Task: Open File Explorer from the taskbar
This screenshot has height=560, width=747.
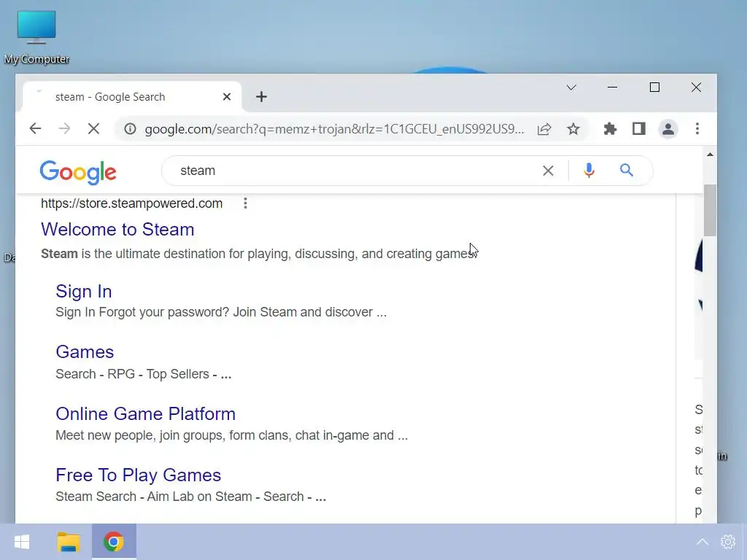Action: 68,542
